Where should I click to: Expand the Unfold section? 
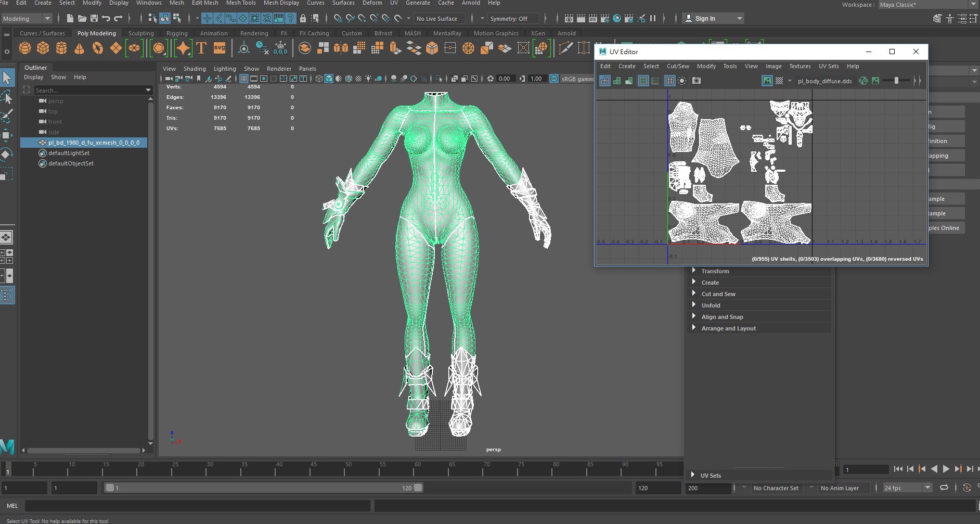tap(711, 305)
